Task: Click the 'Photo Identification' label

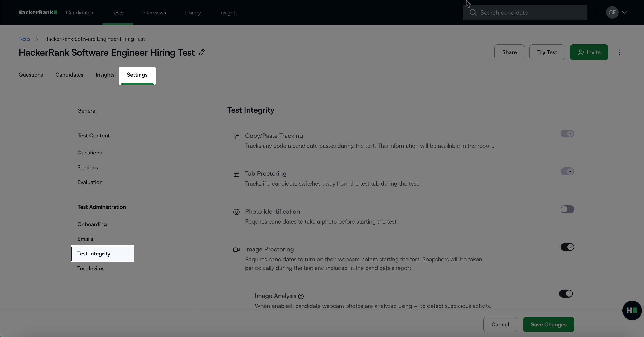Action: point(272,211)
